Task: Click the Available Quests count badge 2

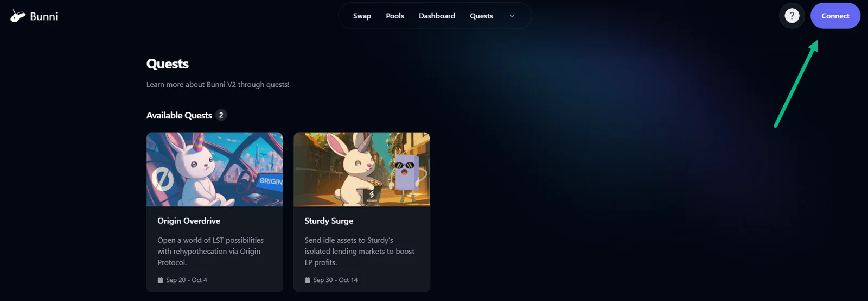Action: pos(221,115)
